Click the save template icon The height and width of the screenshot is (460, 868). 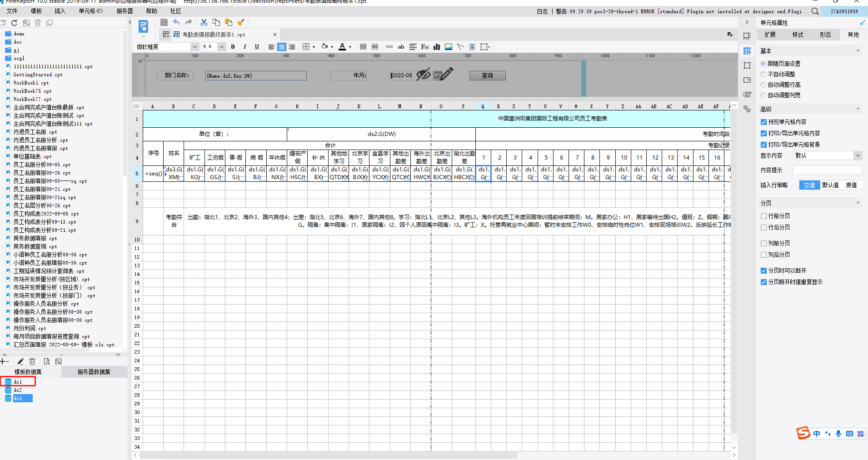(x=164, y=22)
